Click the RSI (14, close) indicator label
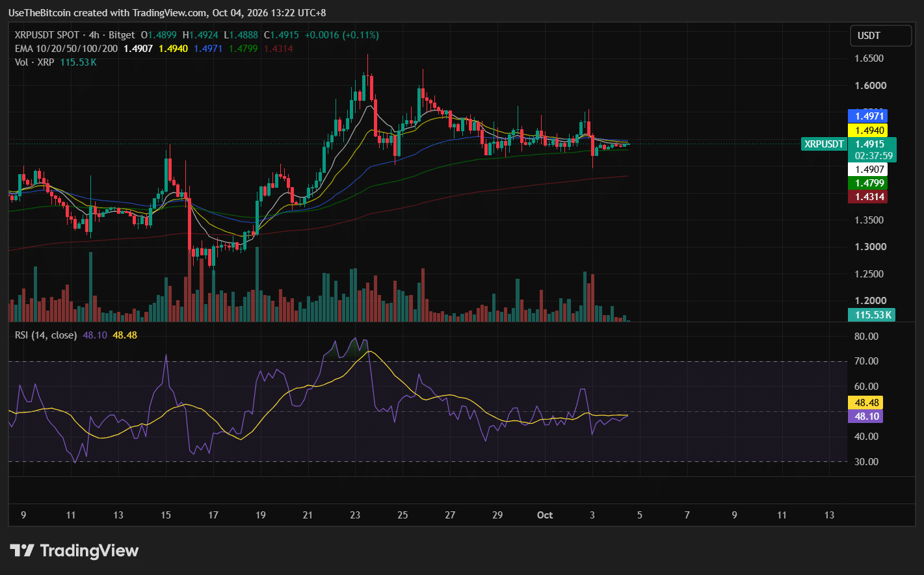Screen dimensions: 924x575 pos(46,335)
